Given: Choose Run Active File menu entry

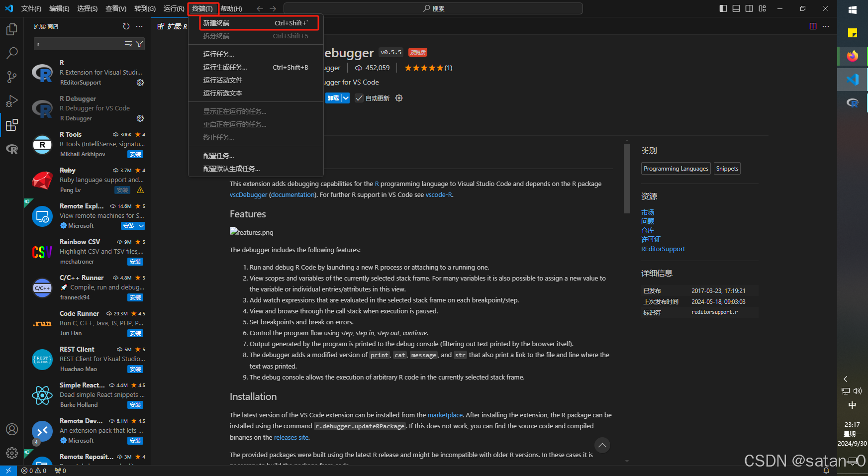Looking at the screenshot, I should [256, 80].
